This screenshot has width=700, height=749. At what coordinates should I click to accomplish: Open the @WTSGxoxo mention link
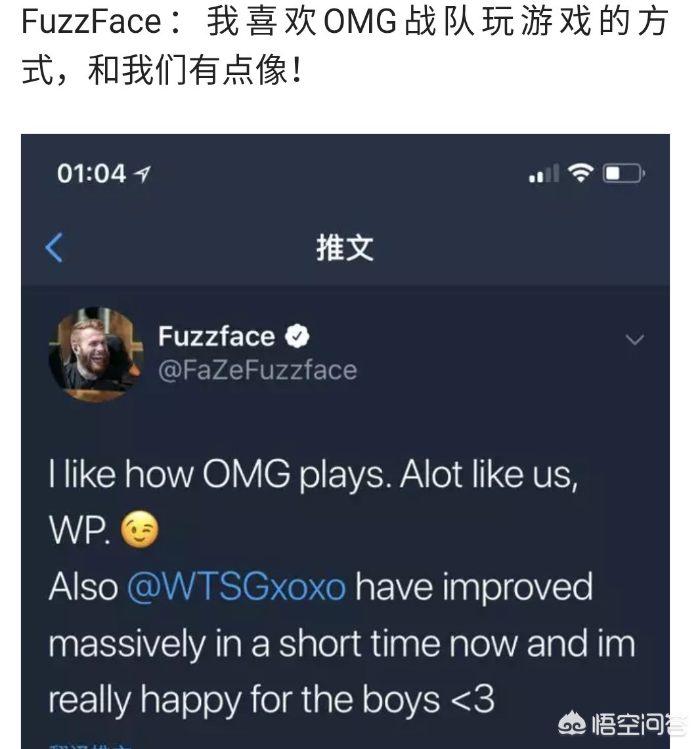pos(236,587)
